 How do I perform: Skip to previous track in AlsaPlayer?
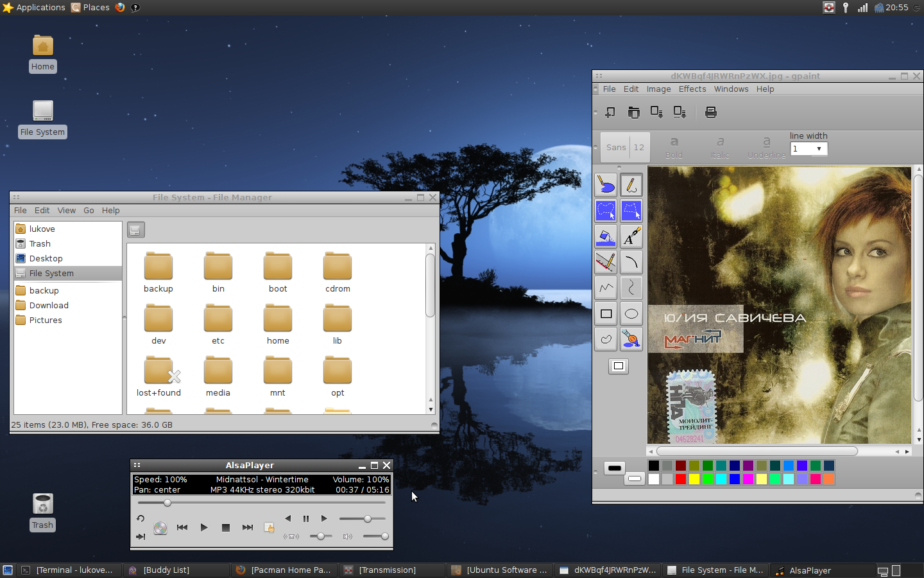(182, 527)
